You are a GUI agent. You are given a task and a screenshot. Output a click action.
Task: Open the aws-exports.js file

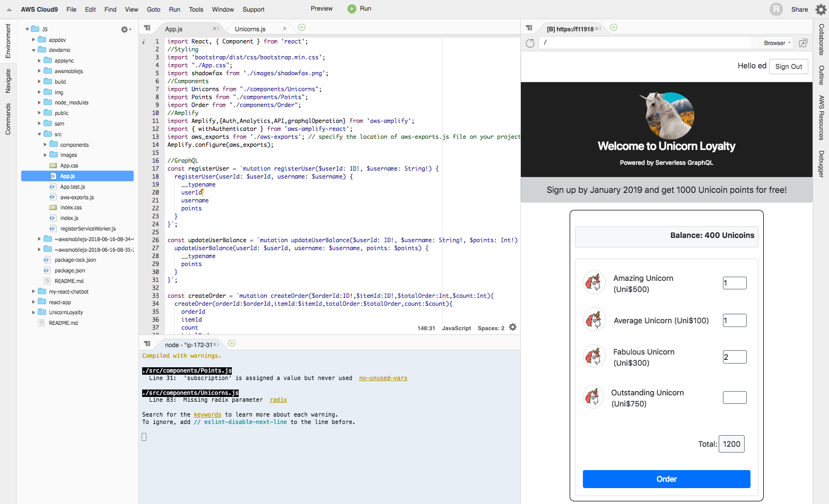pyautogui.click(x=77, y=197)
